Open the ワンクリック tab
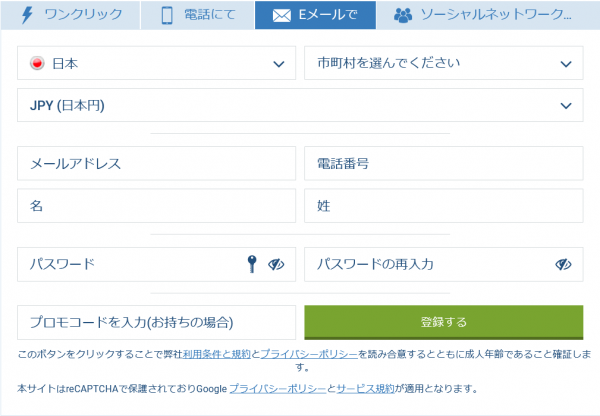The image size is (600, 416). tap(70, 15)
